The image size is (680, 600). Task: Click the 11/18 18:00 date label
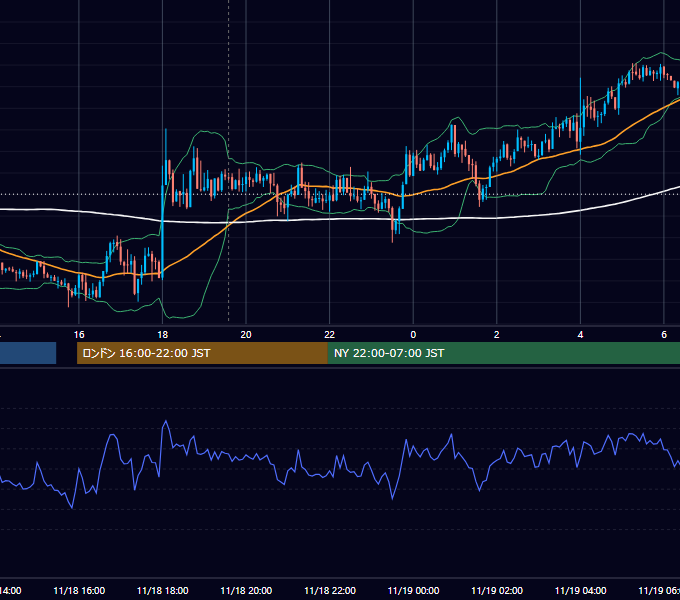(163, 591)
